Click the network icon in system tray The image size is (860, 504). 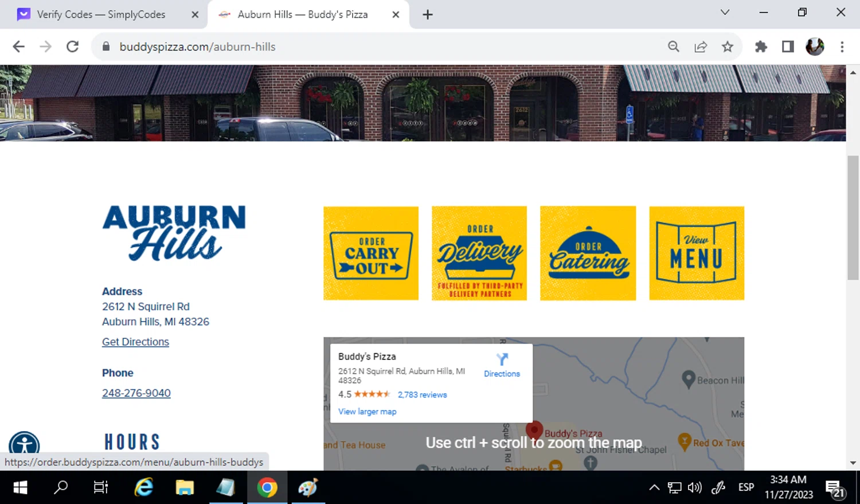675,487
